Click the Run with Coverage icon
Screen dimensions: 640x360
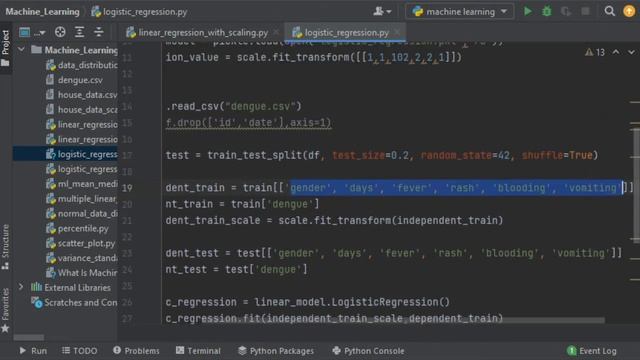(x=566, y=11)
